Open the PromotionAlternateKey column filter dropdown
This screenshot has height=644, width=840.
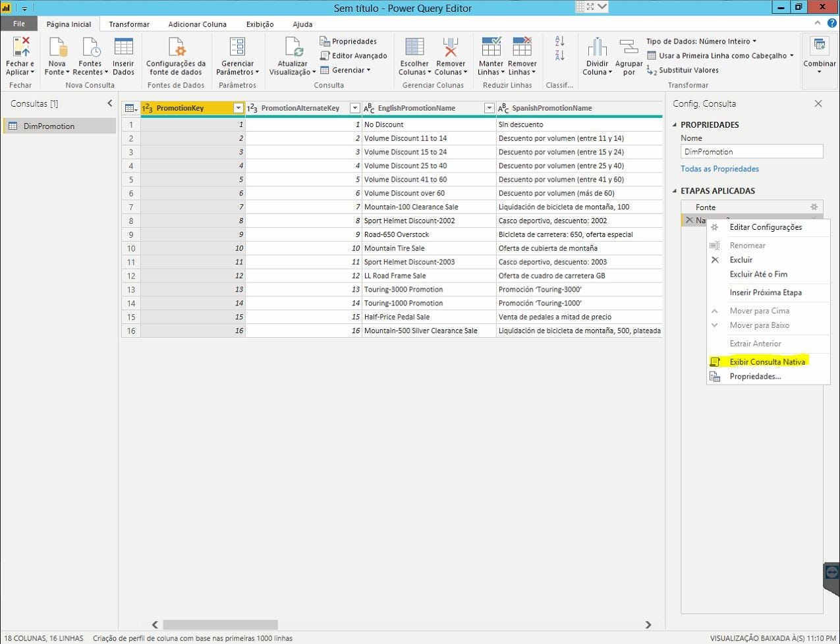pos(354,108)
